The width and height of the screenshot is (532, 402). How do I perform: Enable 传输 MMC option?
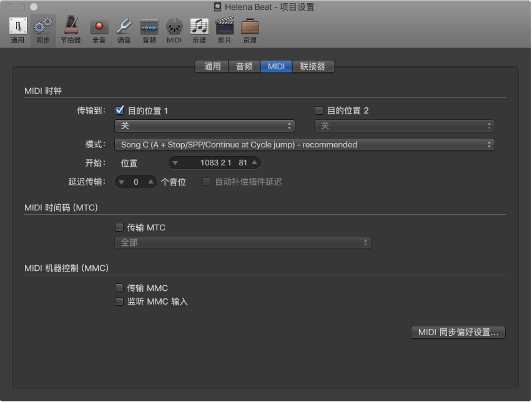click(x=119, y=288)
